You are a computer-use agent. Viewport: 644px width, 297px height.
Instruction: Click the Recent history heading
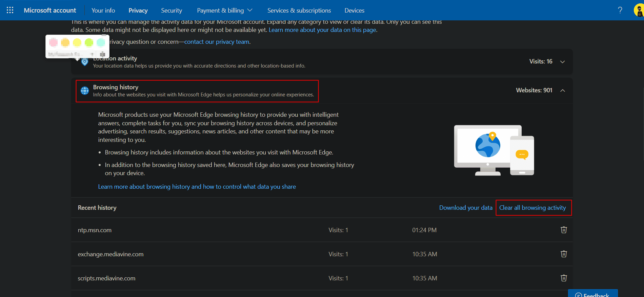coord(97,208)
